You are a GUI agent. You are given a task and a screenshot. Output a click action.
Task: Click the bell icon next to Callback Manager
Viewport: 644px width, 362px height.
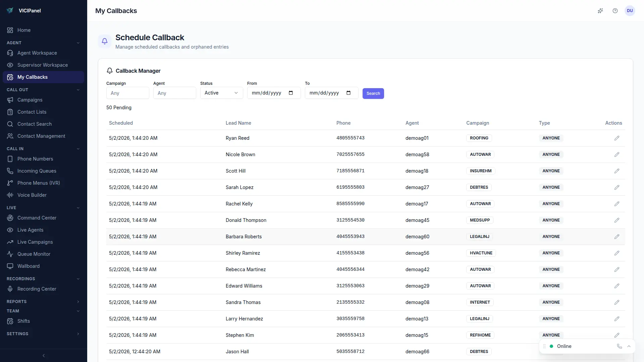[109, 71]
